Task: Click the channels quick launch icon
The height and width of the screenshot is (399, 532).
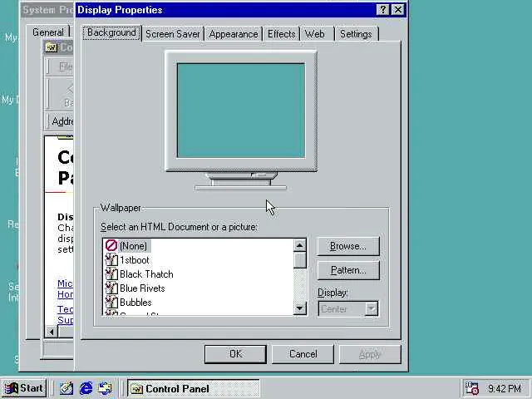Action: click(x=106, y=388)
